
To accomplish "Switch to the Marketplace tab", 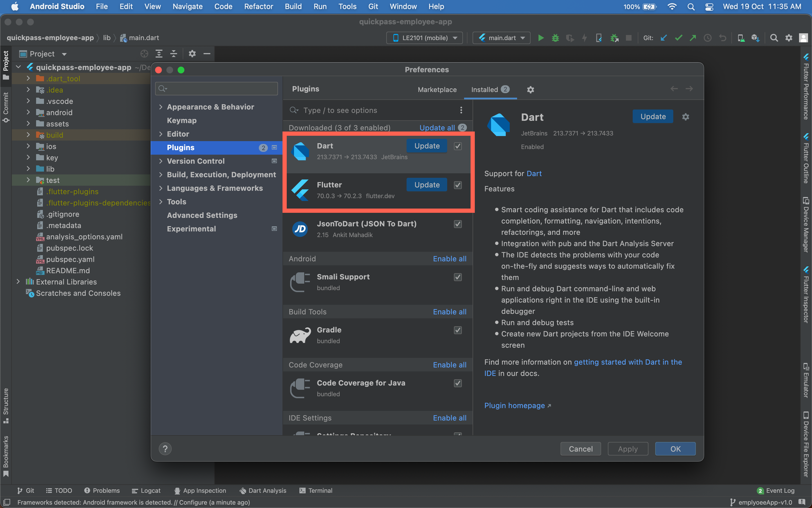I will point(437,90).
